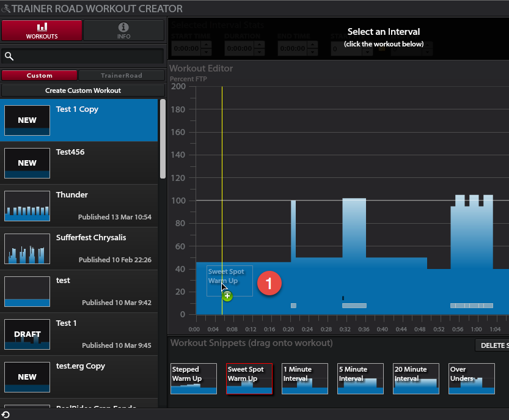This screenshot has height=420, width=509.
Task: Select the 20 Minute Interval snippet
Action: (x=416, y=379)
